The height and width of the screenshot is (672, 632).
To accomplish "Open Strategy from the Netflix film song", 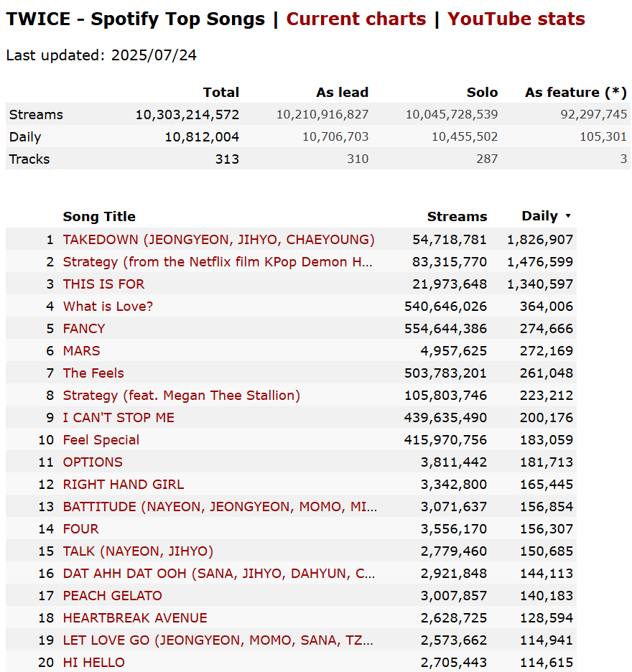I will click(218, 262).
